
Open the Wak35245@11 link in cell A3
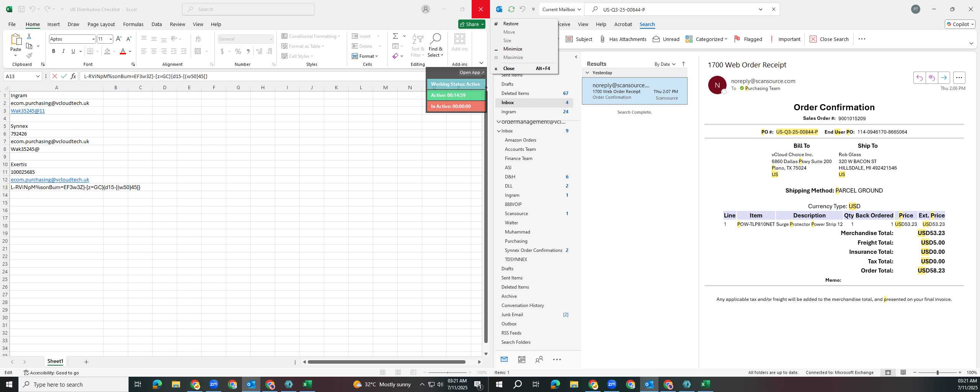point(28,111)
